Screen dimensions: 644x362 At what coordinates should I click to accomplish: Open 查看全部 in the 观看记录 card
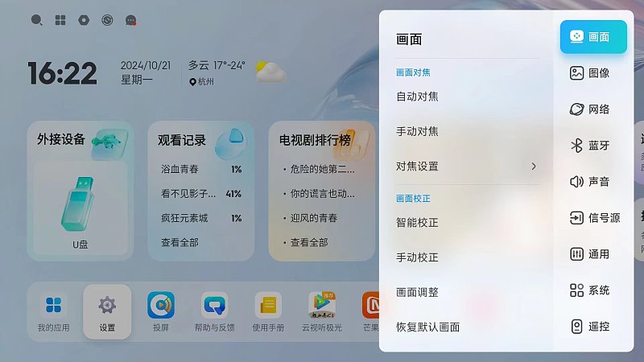pyautogui.click(x=180, y=243)
